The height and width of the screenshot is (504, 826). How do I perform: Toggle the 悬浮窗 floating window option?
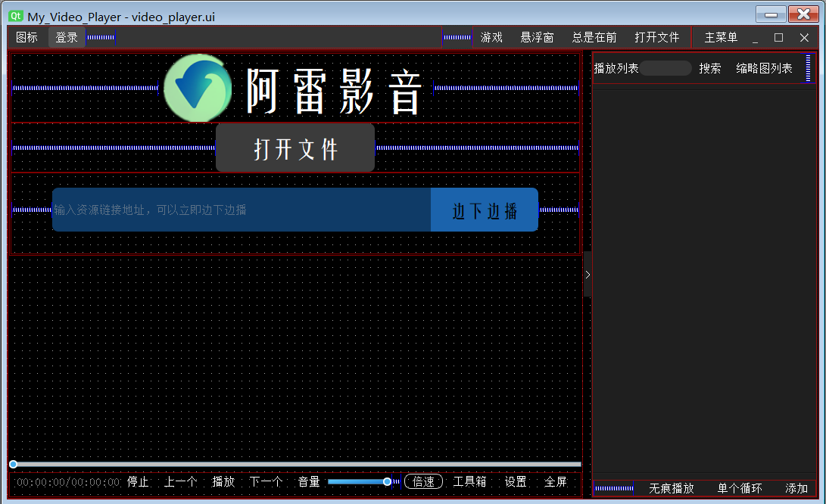coord(537,37)
